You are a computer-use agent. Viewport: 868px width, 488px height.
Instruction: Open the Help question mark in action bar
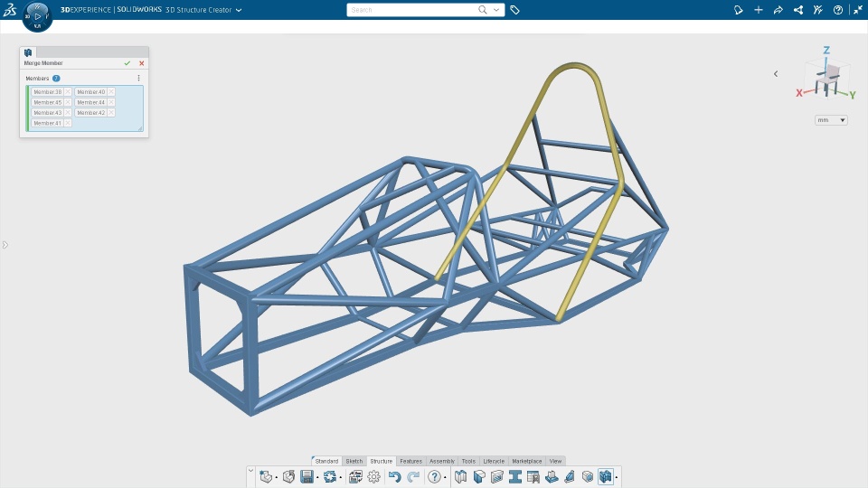click(x=435, y=476)
